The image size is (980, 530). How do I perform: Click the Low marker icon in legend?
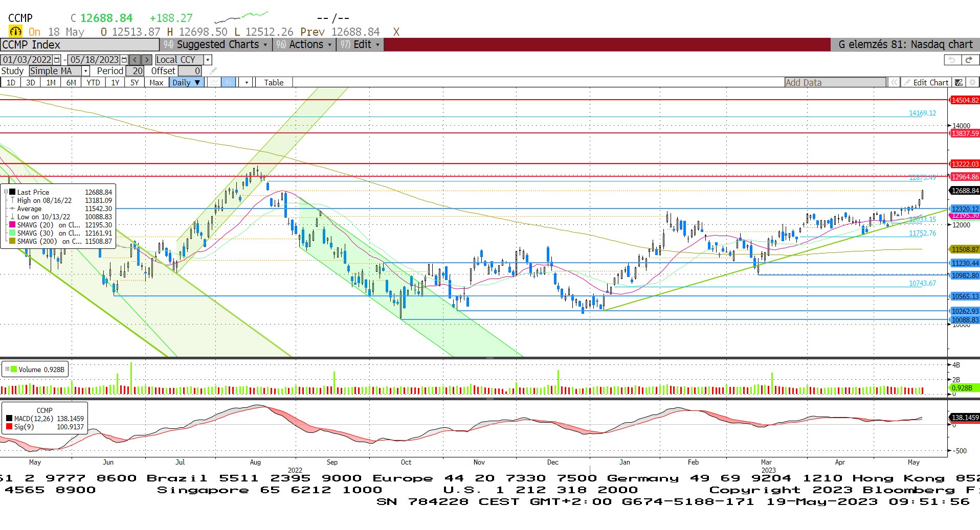click(12, 217)
